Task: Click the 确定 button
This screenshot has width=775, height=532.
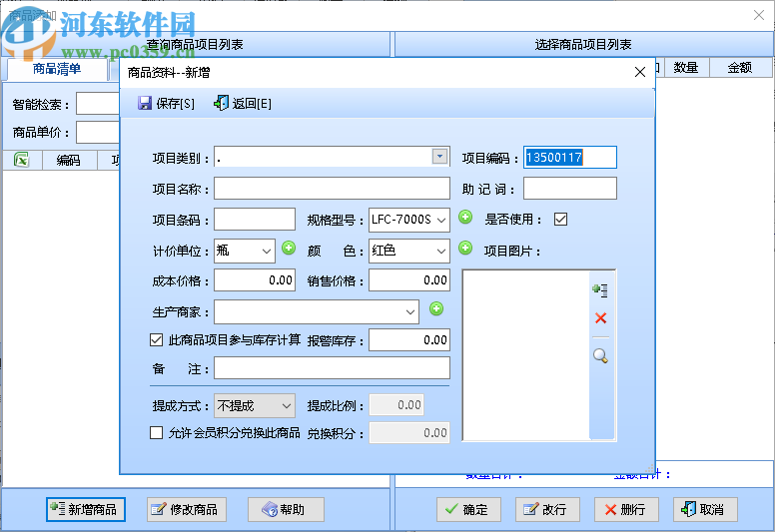Action: click(468, 509)
